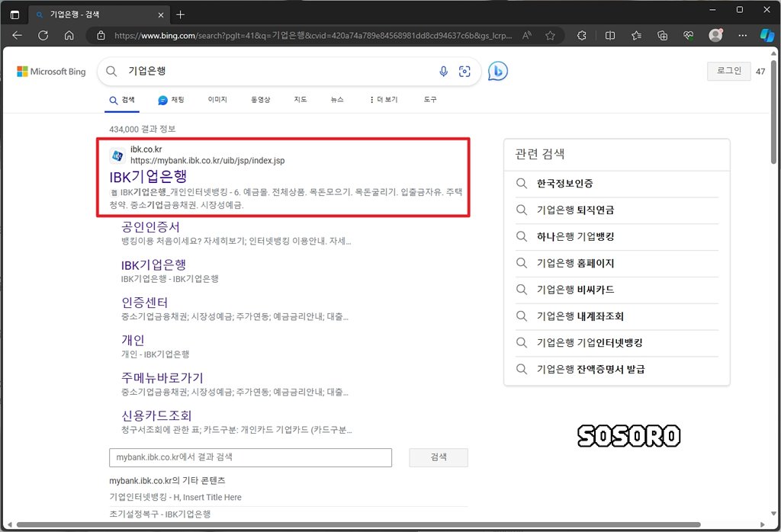This screenshot has width=781, height=532.
Task: Click the vertical scrollbar thumb
Action: (773, 112)
